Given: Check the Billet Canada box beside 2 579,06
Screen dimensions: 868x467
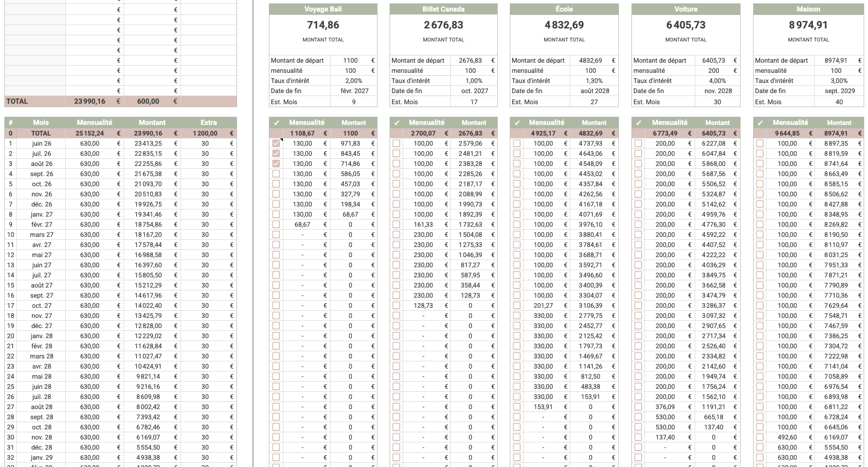Looking at the screenshot, I should pyautogui.click(x=396, y=143).
